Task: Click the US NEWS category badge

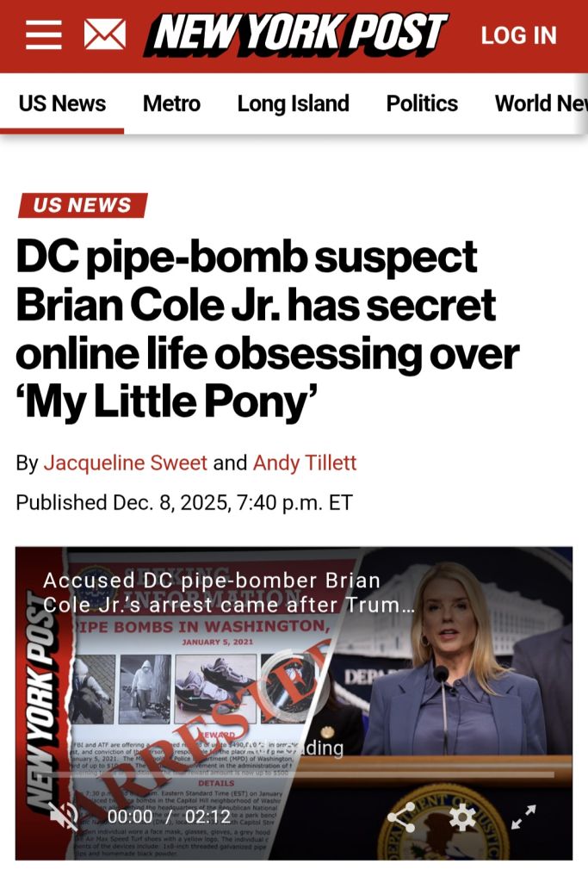Action: tap(83, 205)
